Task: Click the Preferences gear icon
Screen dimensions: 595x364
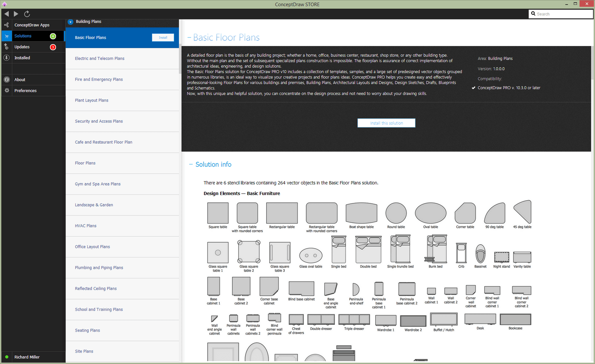Action: tap(6, 90)
